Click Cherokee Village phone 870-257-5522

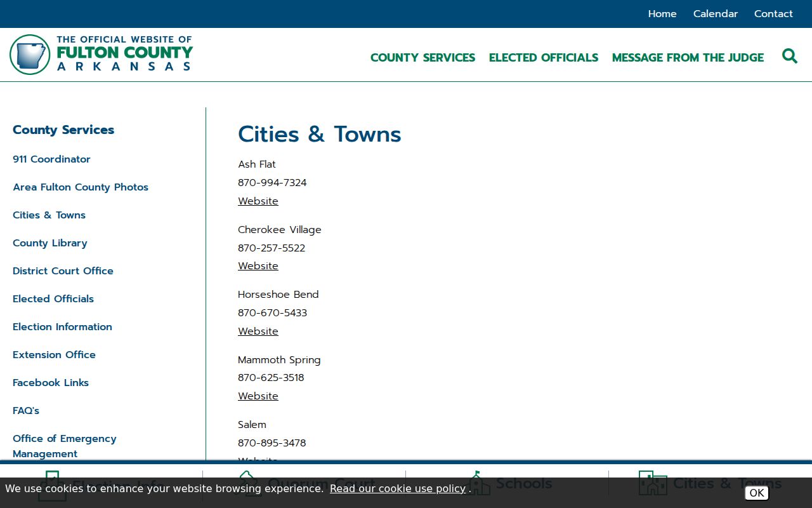[x=272, y=248]
